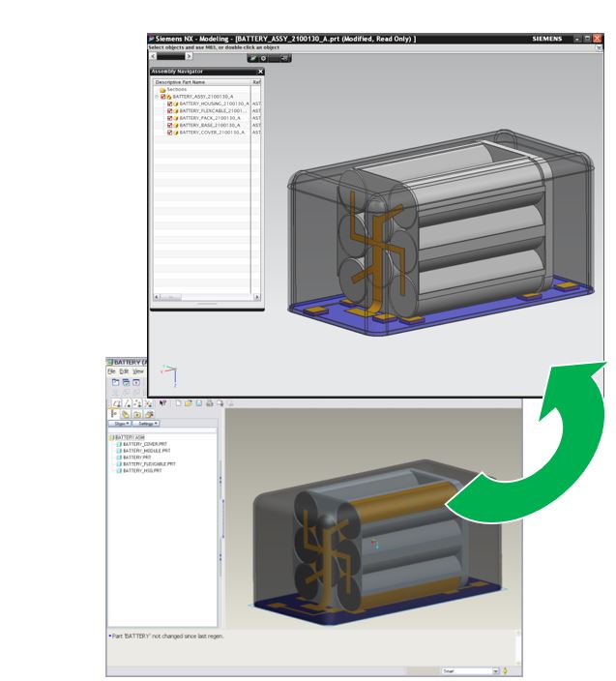Image resolution: width=616 pixels, height=681 pixels.
Task: Open the Show dropdown above the model tree
Action: point(120,423)
